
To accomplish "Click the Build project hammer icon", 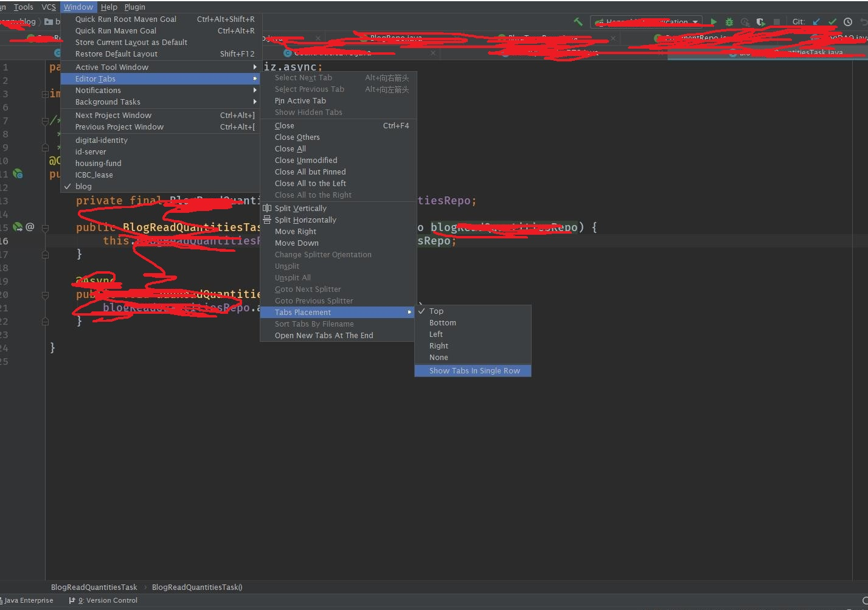I will (578, 22).
